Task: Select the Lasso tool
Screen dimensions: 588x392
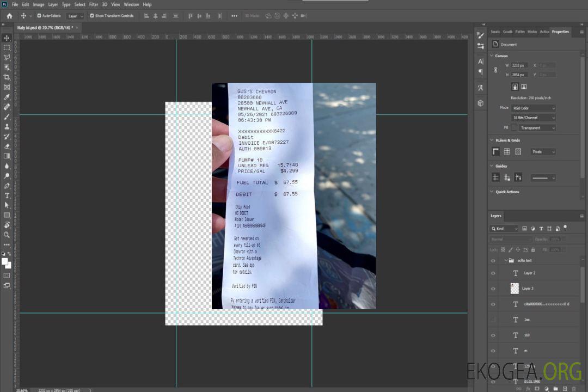Action: 7,57
